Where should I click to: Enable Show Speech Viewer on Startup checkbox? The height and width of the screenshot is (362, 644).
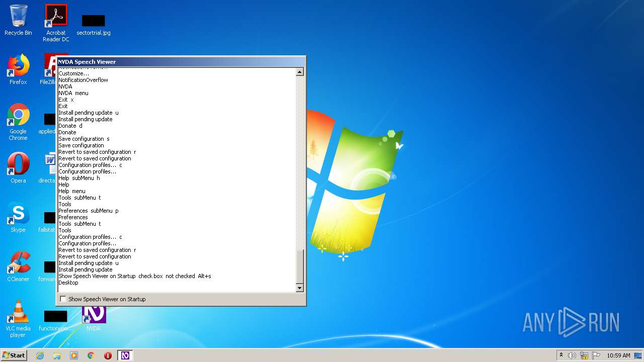(x=63, y=299)
